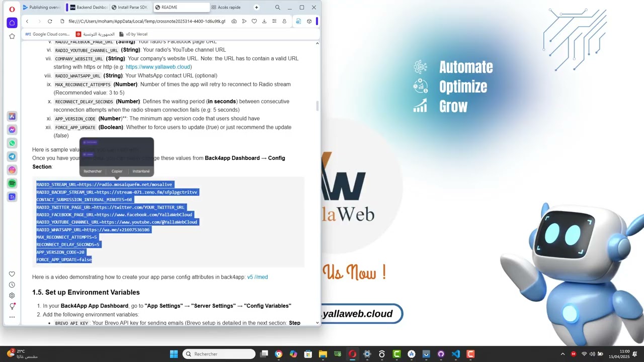Click Copier in selection popup
This screenshot has height=362, width=644.
click(x=117, y=171)
